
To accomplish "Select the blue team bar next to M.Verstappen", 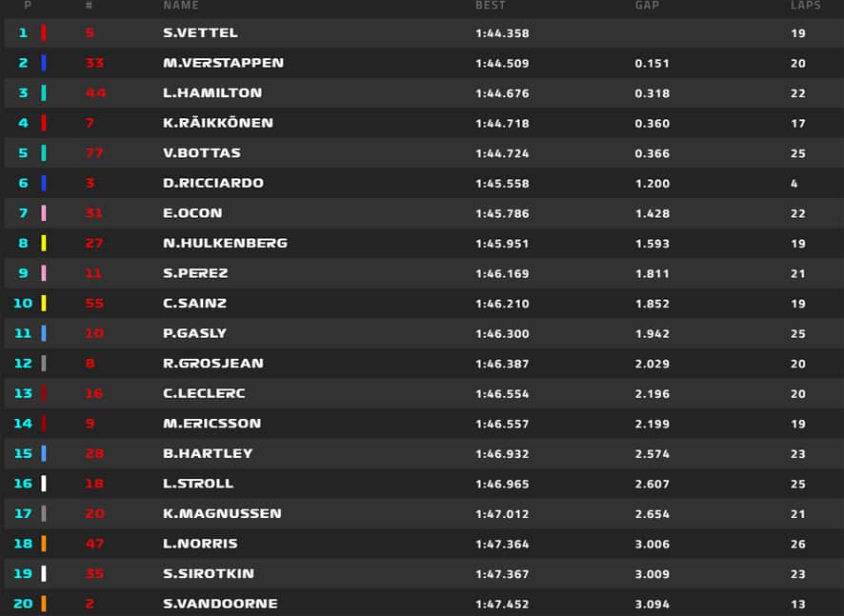I will click(x=44, y=63).
